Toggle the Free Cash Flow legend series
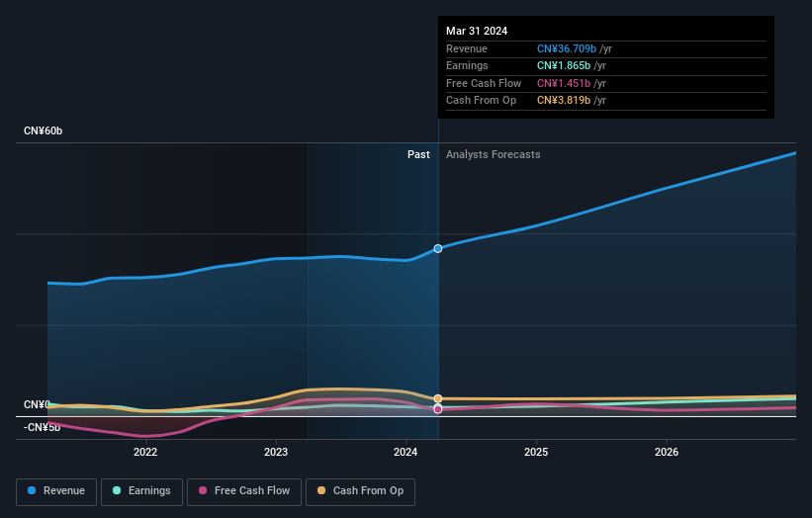The width and height of the screenshot is (812, 518). click(244, 491)
